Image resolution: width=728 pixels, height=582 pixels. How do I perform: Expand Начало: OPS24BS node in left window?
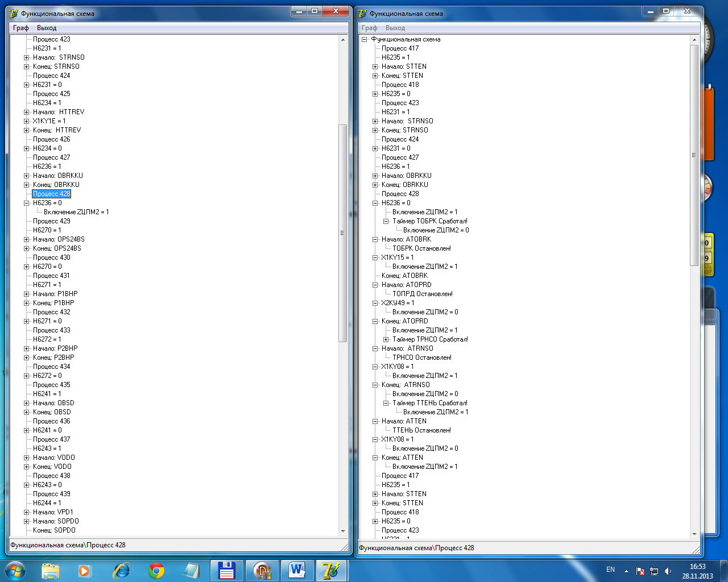(x=26, y=239)
